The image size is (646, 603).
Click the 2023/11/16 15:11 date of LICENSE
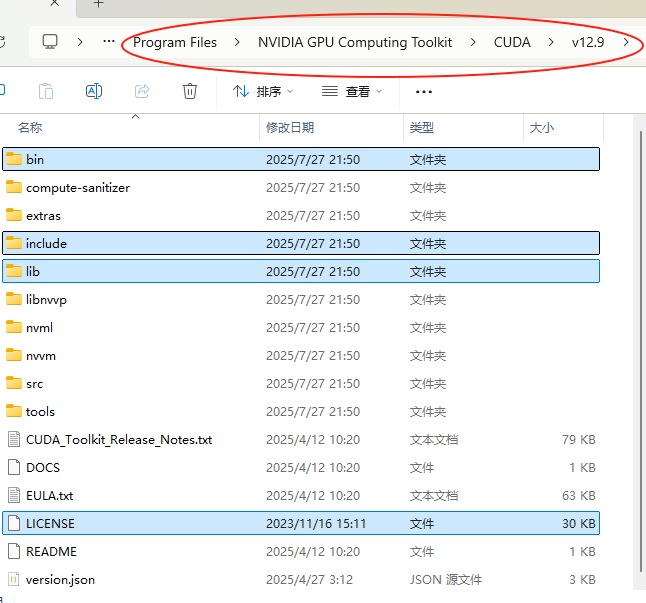(316, 524)
